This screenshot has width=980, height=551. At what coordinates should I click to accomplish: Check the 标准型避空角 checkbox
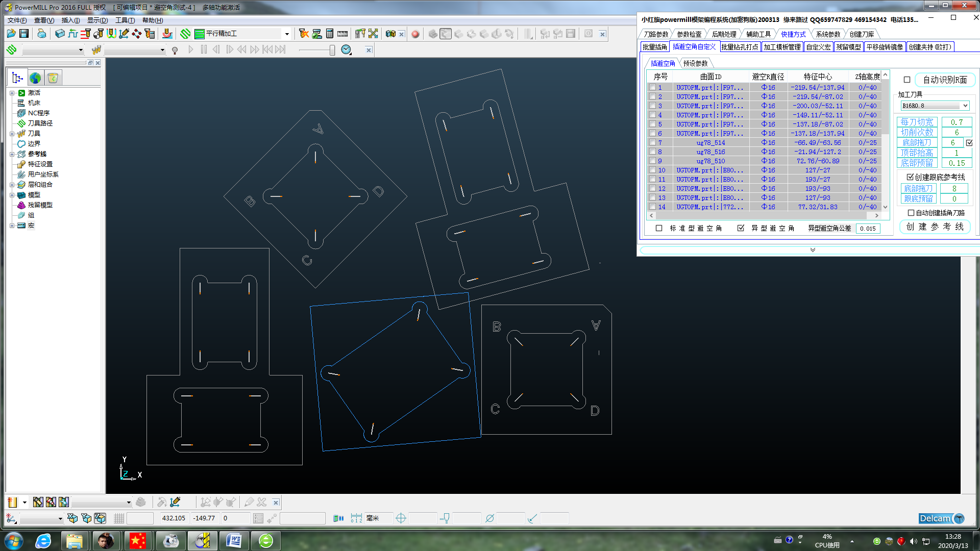(x=659, y=228)
